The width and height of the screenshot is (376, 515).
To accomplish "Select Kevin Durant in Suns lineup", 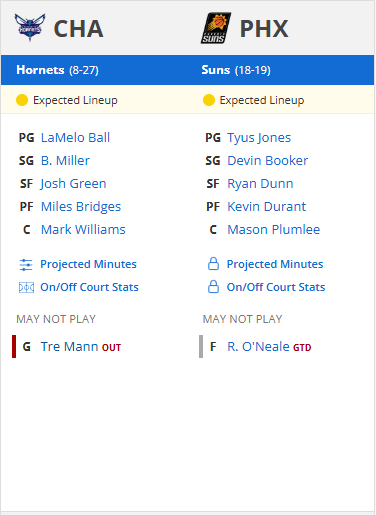I will click(x=266, y=207).
